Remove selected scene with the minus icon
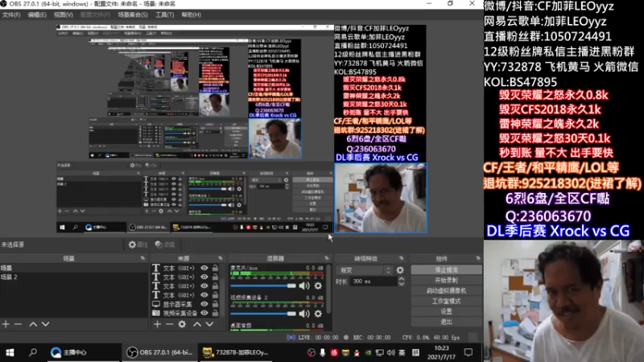Viewport: 644px width, 362px height. pos(18,324)
